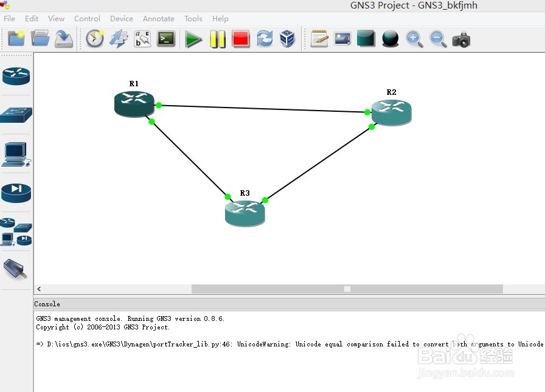Browse switches in the device sidebar

16,115
